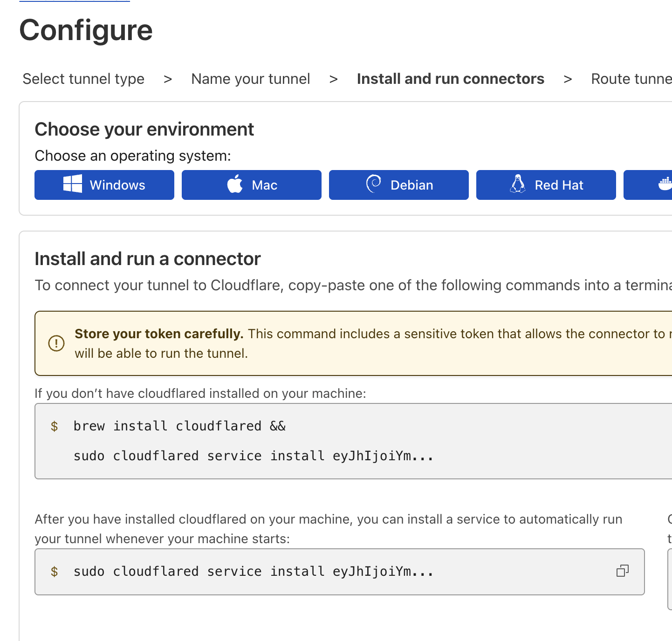This screenshot has height=641, width=672.
Task: Choose the Mac operating system button
Action: tap(252, 185)
